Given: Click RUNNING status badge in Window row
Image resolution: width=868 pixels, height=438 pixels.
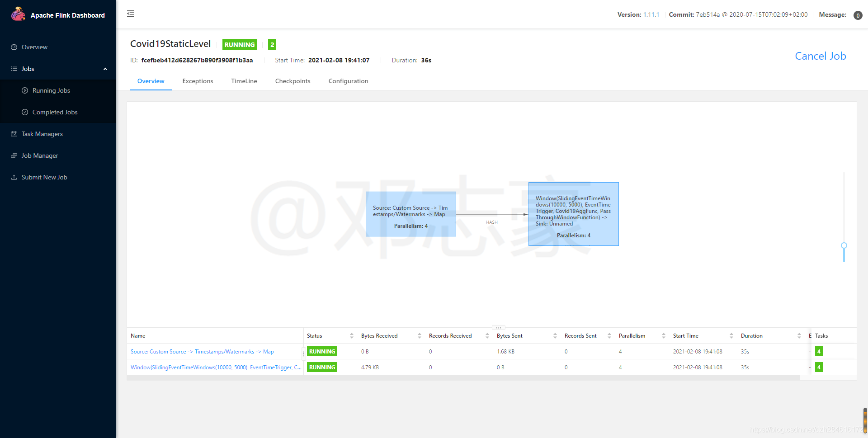Looking at the screenshot, I should pyautogui.click(x=322, y=367).
